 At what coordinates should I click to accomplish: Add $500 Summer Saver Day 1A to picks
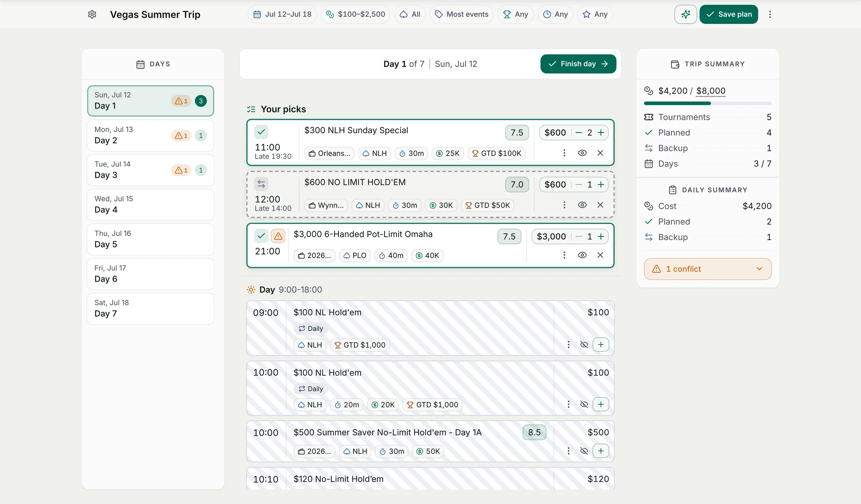[601, 451]
